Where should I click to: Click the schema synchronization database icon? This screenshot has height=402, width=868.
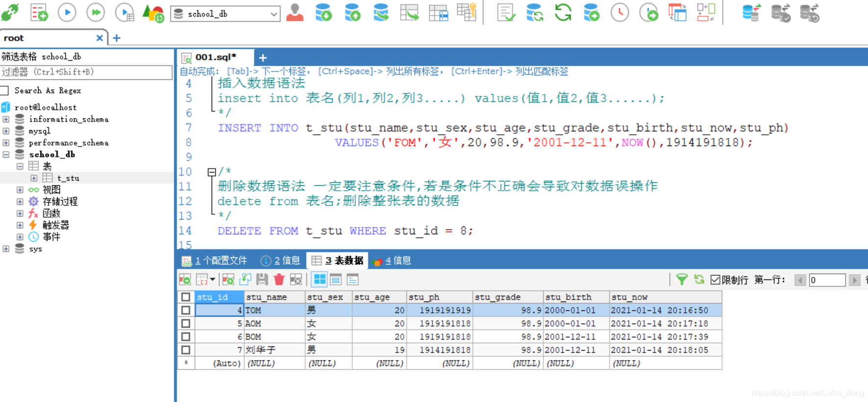click(534, 13)
